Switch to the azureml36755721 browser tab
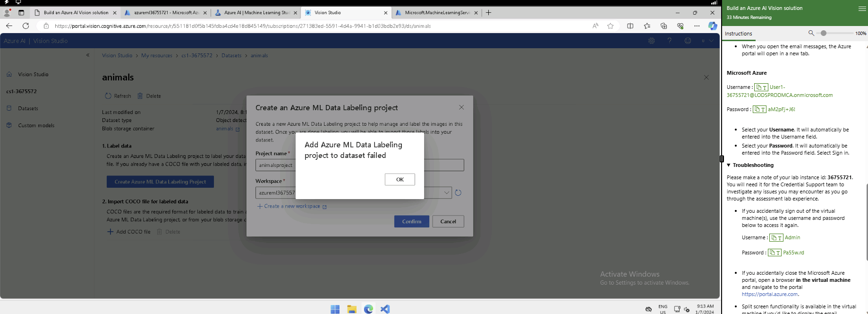The height and width of the screenshot is (314, 868). click(165, 13)
